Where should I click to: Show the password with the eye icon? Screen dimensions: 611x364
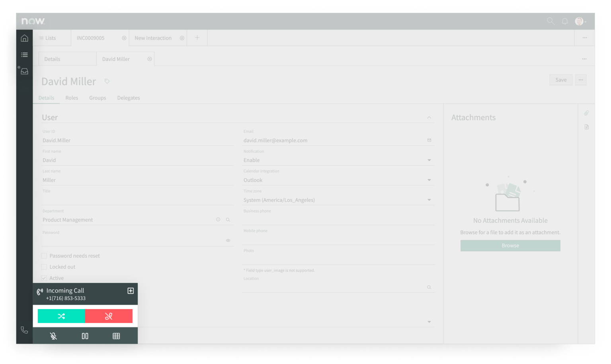[x=228, y=240]
